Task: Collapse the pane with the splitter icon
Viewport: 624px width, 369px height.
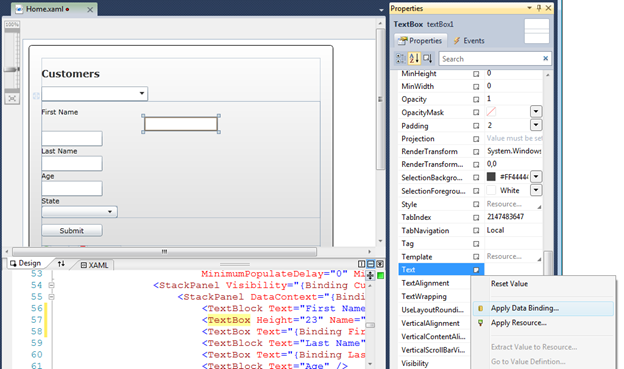Action: click(x=380, y=264)
